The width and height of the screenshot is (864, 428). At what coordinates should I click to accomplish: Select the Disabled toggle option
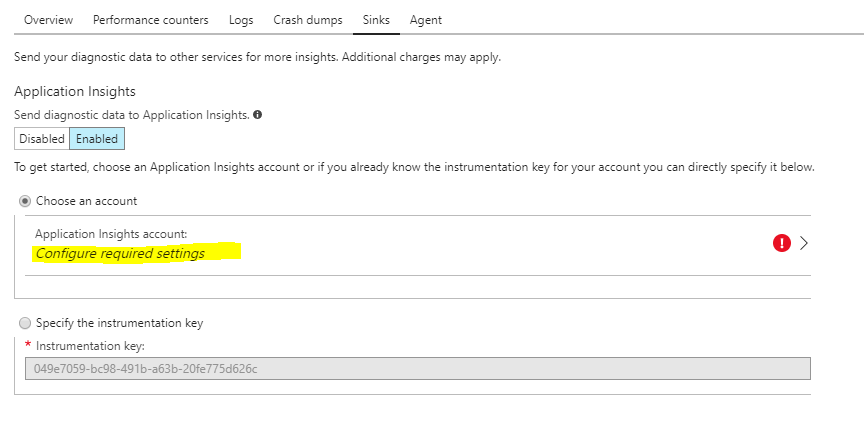coord(42,139)
